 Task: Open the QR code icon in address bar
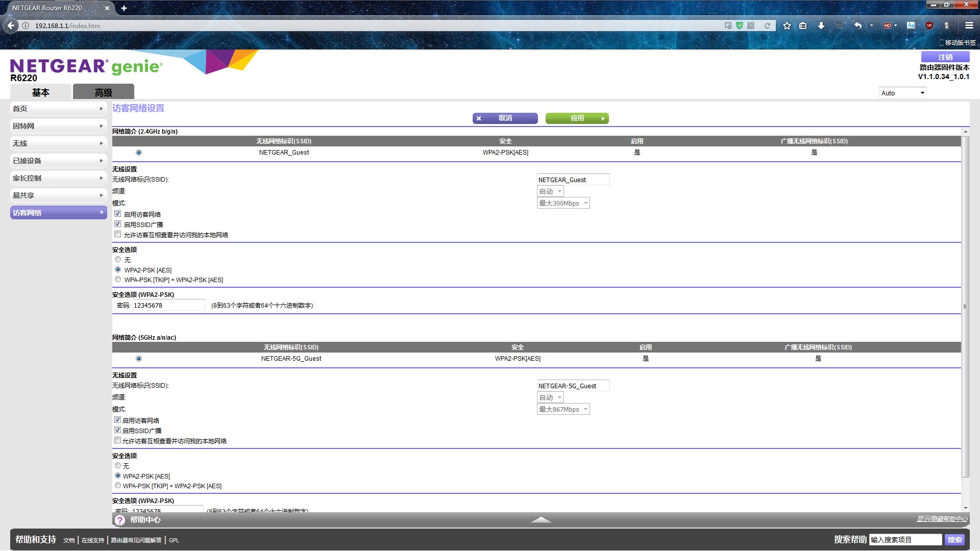click(751, 26)
